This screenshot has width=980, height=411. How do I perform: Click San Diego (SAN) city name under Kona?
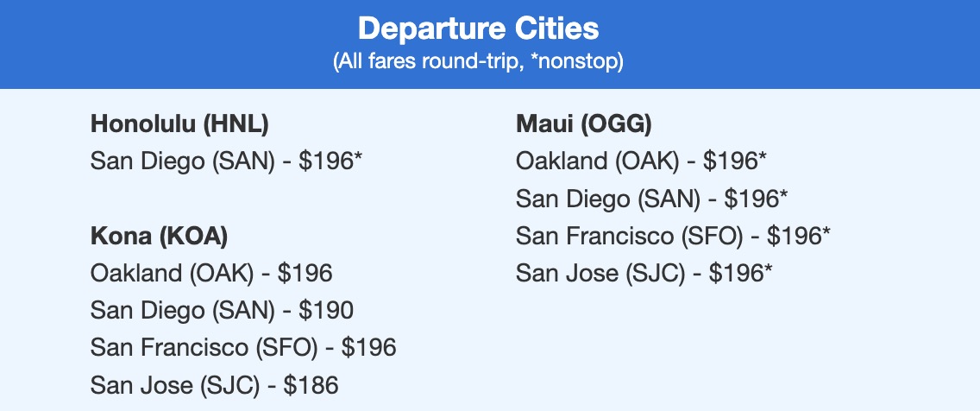click(x=182, y=311)
